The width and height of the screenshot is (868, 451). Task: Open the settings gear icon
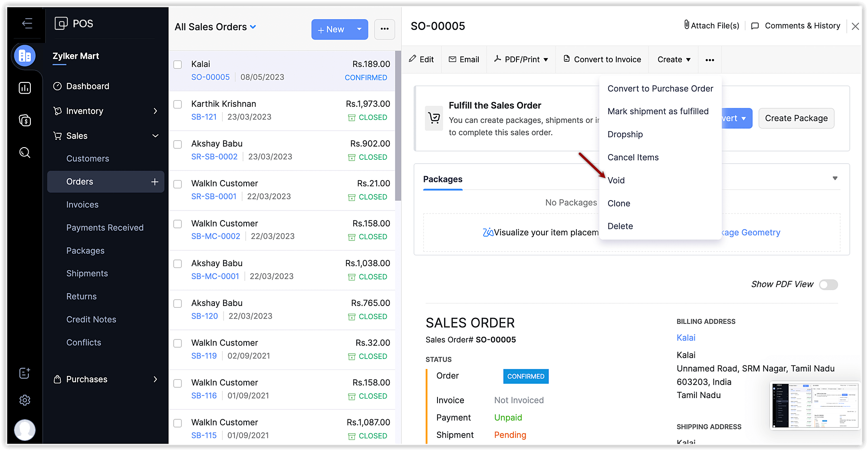(x=25, y=400)
